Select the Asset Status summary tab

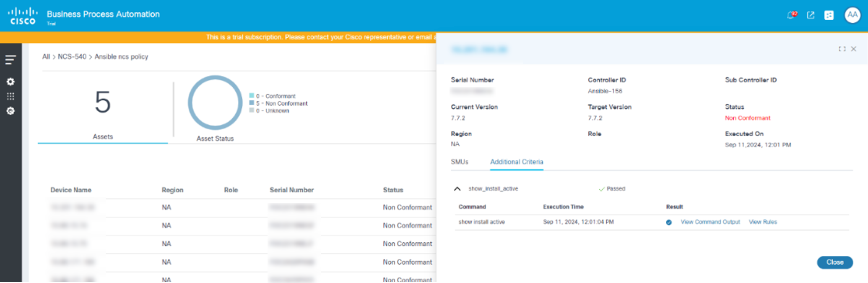[215, 138]
